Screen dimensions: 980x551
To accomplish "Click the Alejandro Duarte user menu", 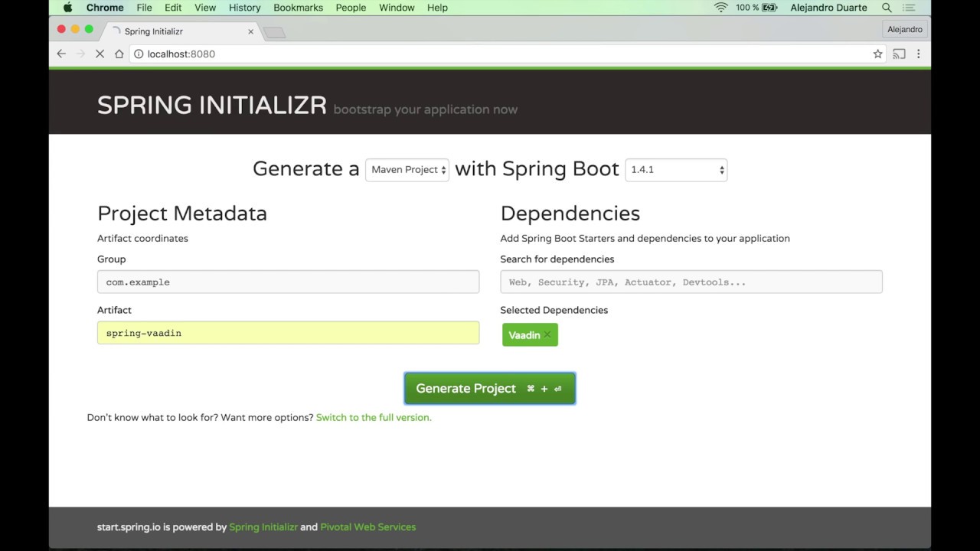I will [828, 8].
